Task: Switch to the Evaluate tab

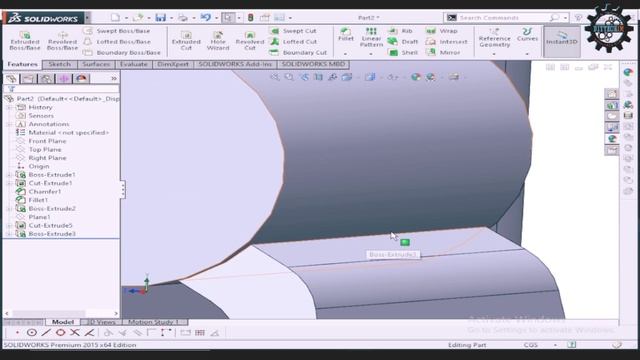Action: [134, 64]
